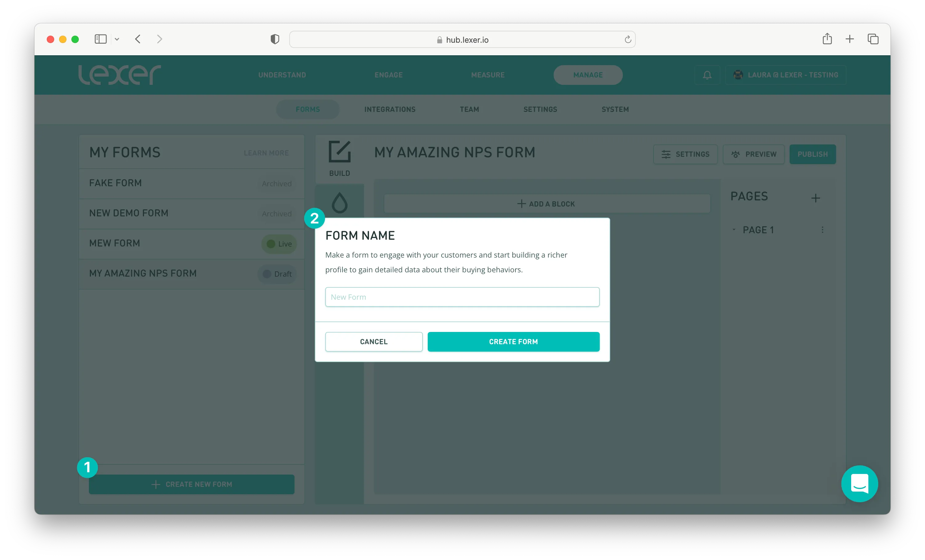Click the Safari privacy shield icon
Viewport: 925px width, 560px height.
click(275, 39)
